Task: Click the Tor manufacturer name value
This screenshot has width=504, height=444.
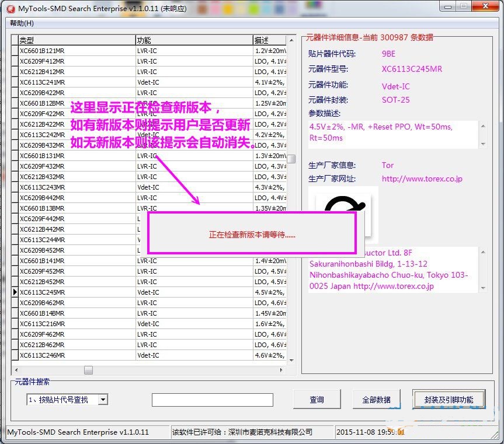Action: tap(388, 165)
